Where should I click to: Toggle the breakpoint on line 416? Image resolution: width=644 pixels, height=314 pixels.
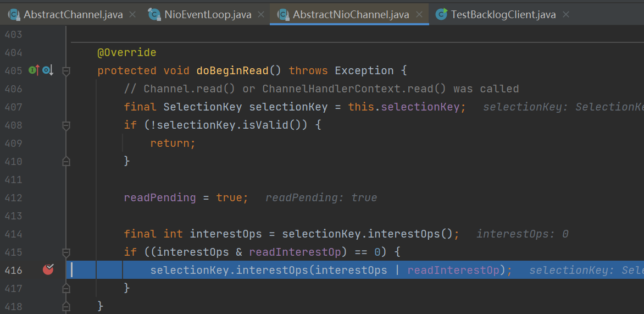pos(48,270)
